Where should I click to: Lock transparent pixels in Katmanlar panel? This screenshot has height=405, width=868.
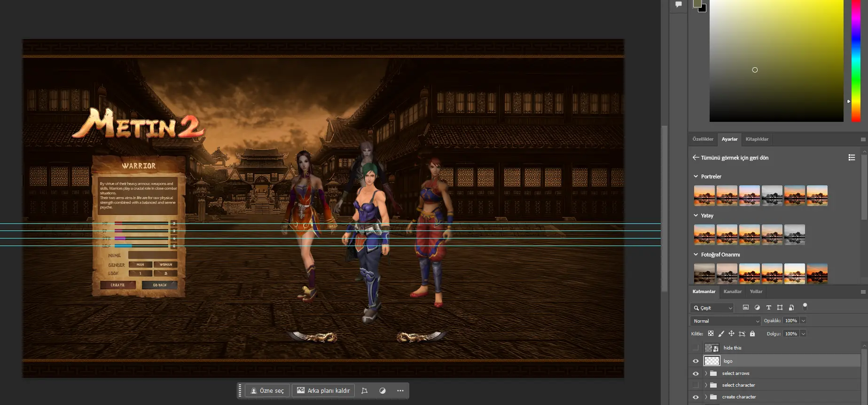point(711,334)
